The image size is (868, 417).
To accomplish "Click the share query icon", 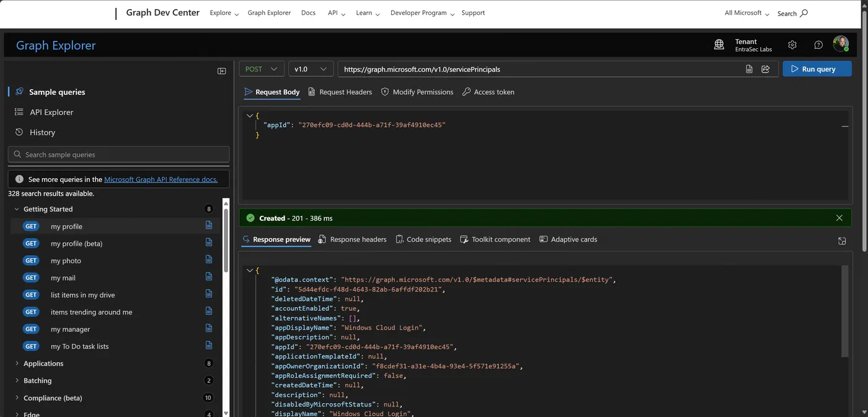I will [766, 69].
